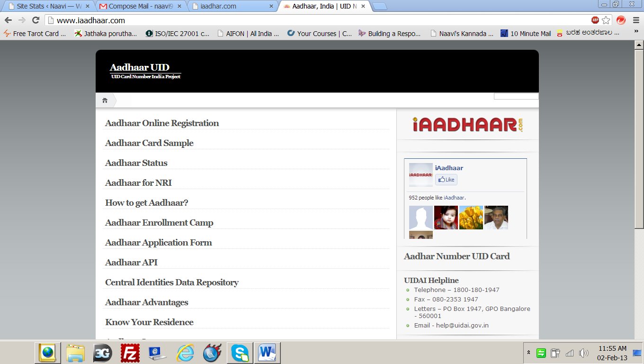The height and width of the screenshot is (364, 644).
Task: Open the Jathaka porutha bookmark
Action: 106,34
